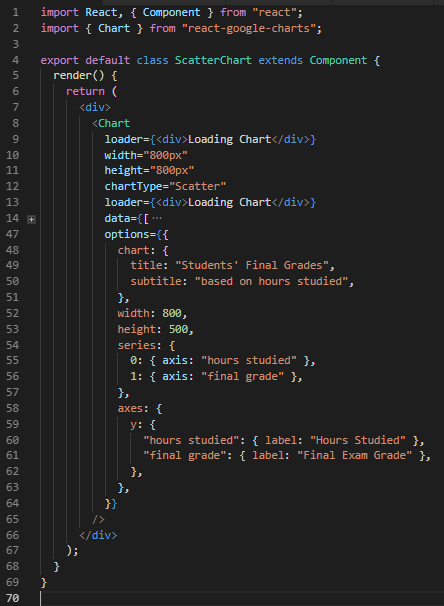
Task: Click "hours studied" axis value on line 55
Action: point(248,361)
